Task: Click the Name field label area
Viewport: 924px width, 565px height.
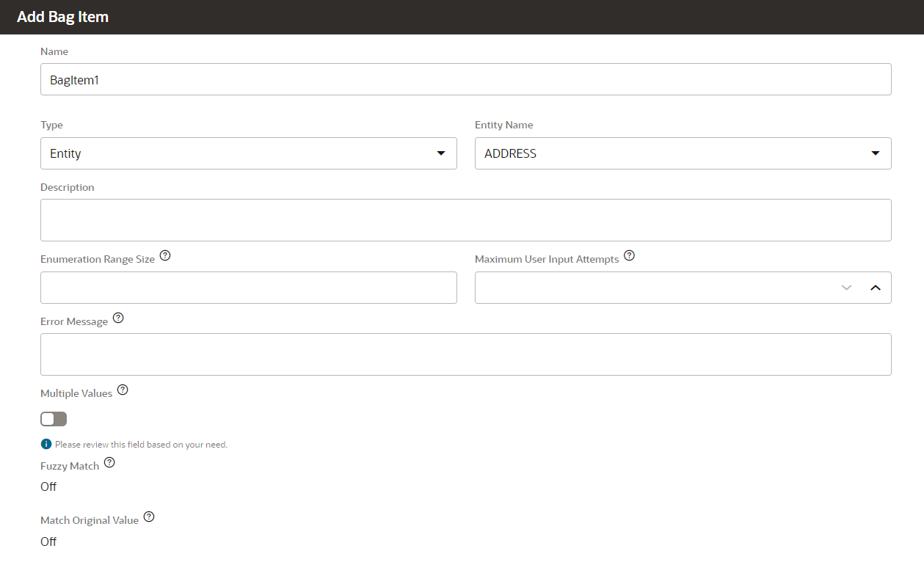Action: [54, 51]
